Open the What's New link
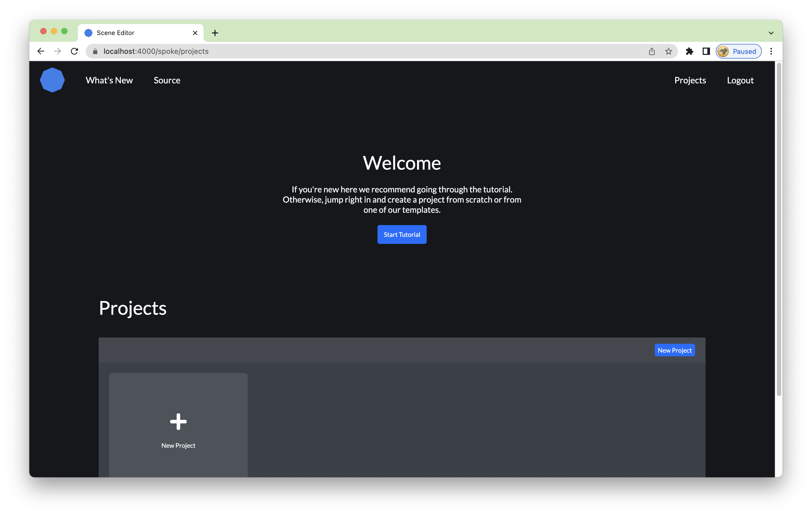This screenshot has width=812, height=516. (109, 80)
